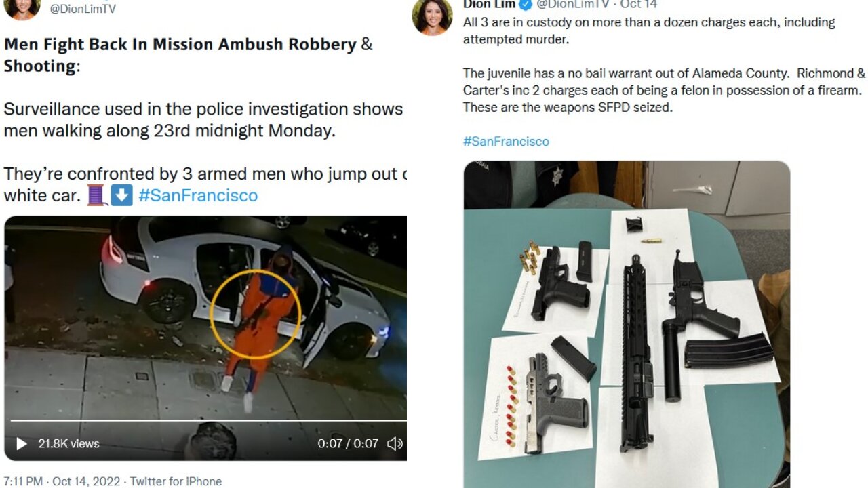The width and height of the screenshot is (868, 488).
Task: Open the #SanFrancisco hashtag under right tweet
Action: [506, 141]
